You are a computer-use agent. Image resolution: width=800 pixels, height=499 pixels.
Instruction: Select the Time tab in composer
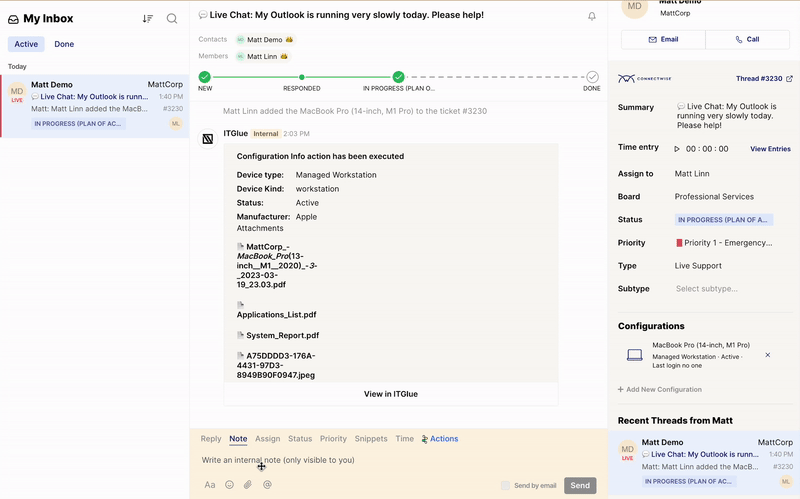click(405, 439)
